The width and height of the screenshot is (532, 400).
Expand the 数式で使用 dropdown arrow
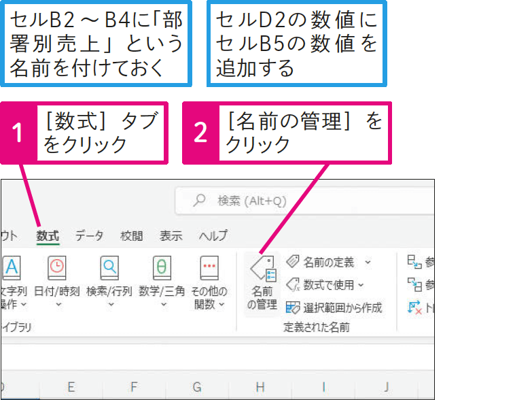point(361,285)
